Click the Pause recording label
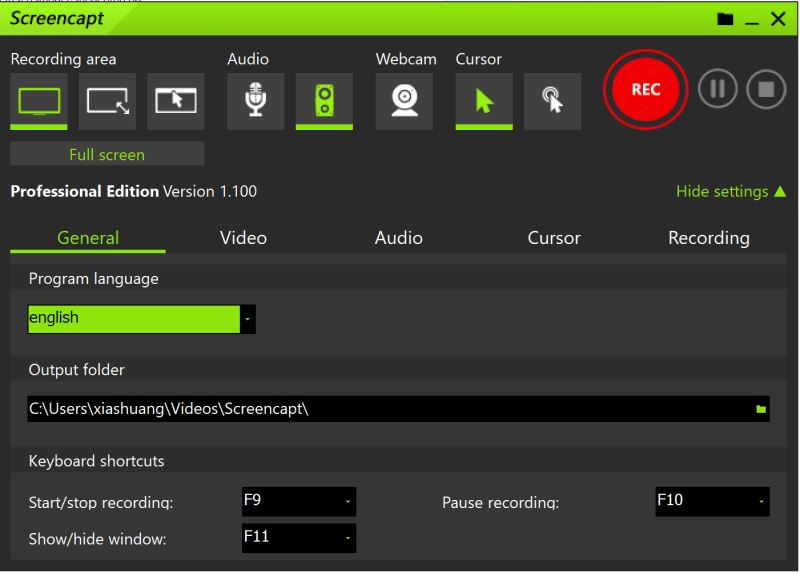Screen dimensions: 800x573 (501, 503)
